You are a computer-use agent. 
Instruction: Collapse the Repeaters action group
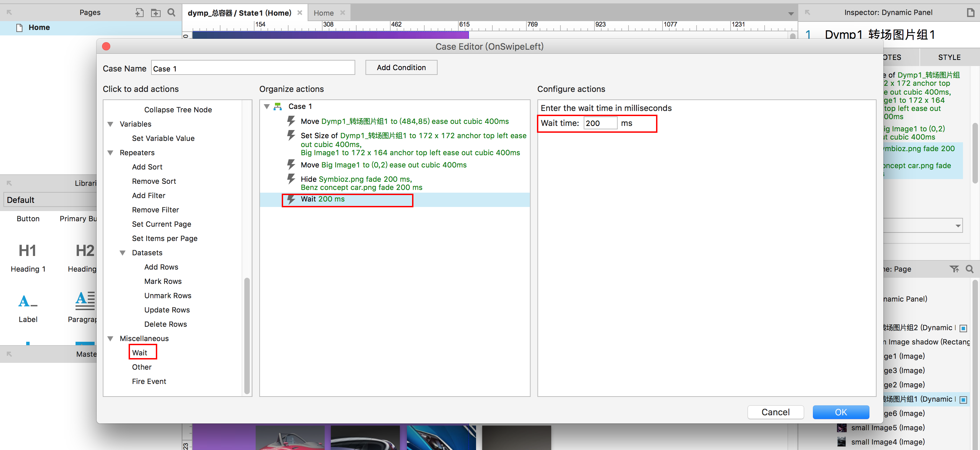111,152
